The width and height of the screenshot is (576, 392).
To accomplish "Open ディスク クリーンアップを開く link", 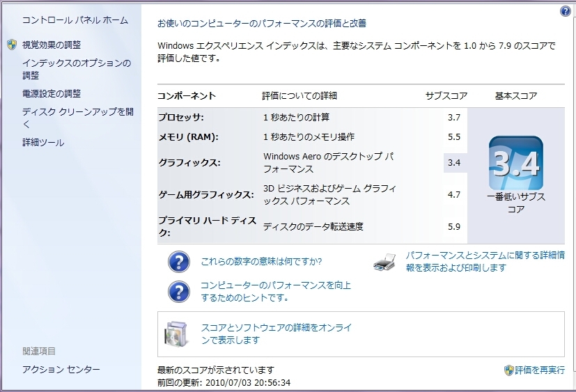I will pos(78,118).
